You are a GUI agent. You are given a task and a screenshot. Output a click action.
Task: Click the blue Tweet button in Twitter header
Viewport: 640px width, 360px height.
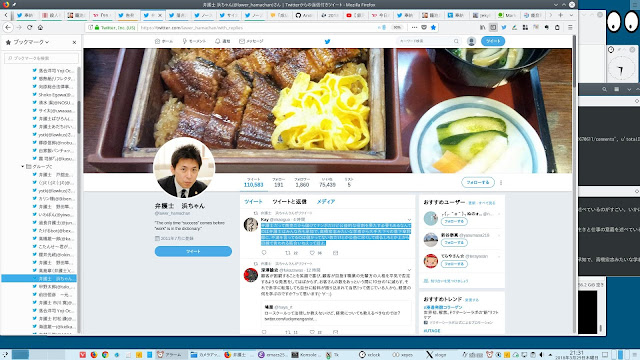coord(493,41)
